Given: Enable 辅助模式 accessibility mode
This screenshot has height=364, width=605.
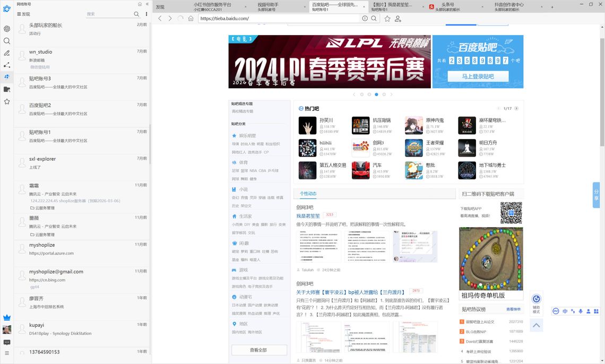Looking at the screenshot, I should pyautogui.click(x=537, y=304).
